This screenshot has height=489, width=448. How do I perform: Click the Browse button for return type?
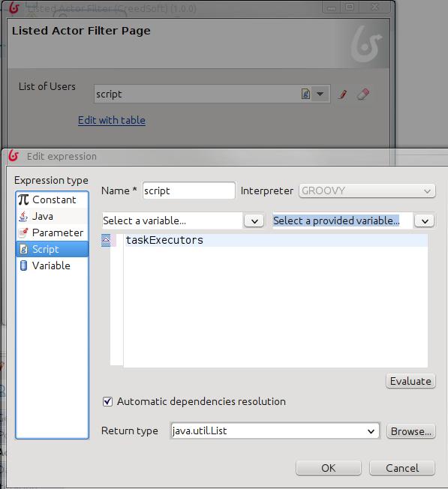(411, 431)
